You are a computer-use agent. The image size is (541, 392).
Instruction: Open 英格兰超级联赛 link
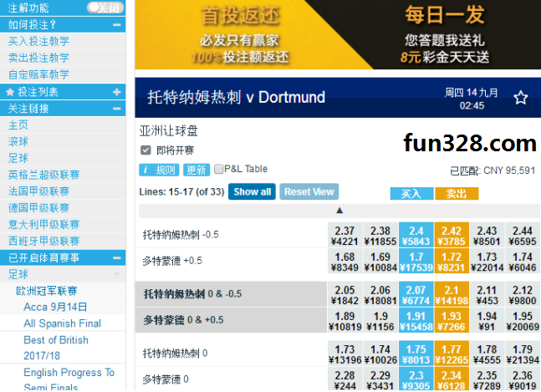(43, 175)
